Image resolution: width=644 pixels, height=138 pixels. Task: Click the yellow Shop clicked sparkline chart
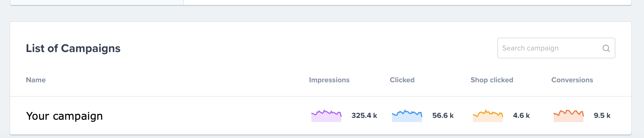[x=488, y=116]
